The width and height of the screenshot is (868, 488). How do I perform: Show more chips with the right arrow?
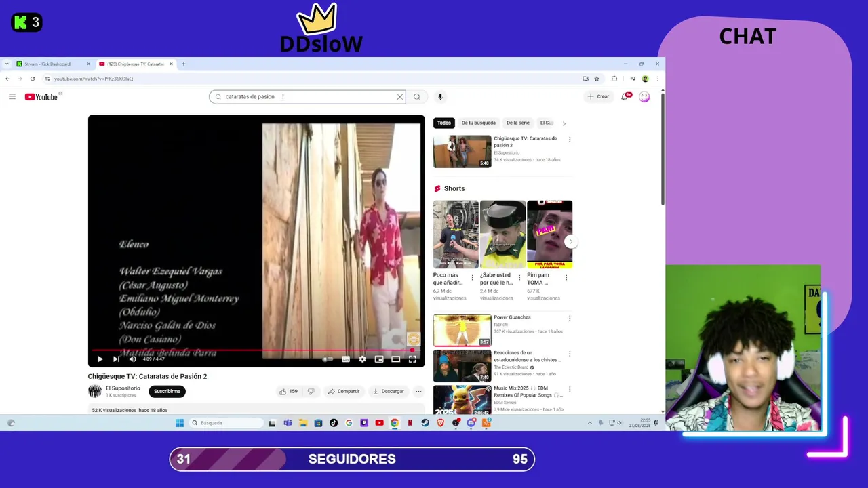[564, 123]
